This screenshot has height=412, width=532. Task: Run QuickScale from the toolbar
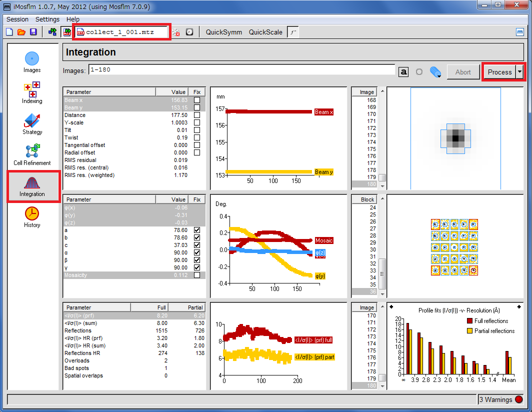point(265,32)
